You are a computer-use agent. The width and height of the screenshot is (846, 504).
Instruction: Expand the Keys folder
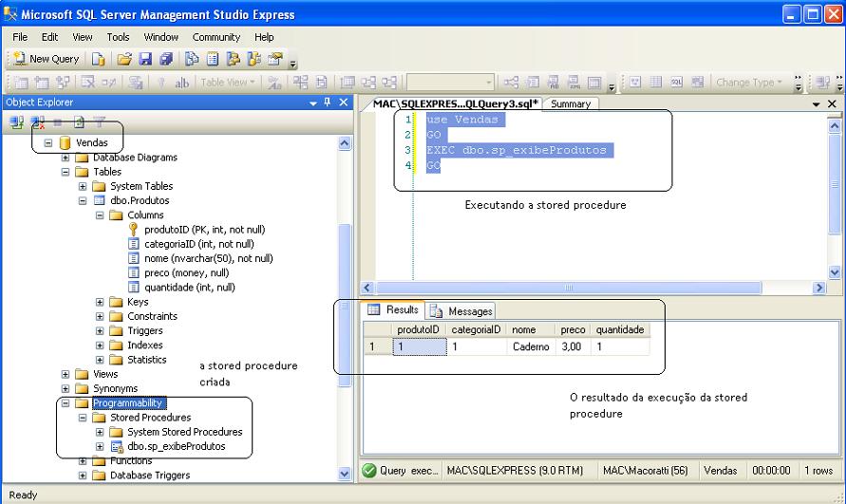[100, 302]
